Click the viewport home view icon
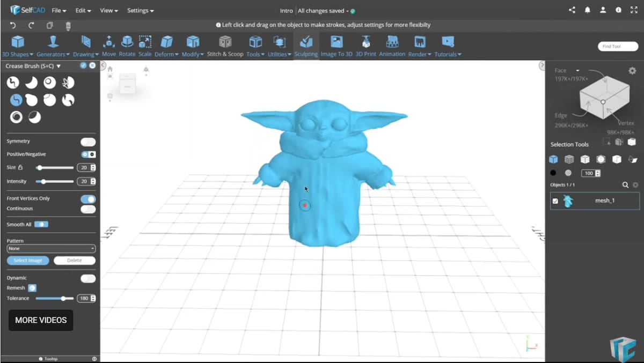 (x=110, y=69)
